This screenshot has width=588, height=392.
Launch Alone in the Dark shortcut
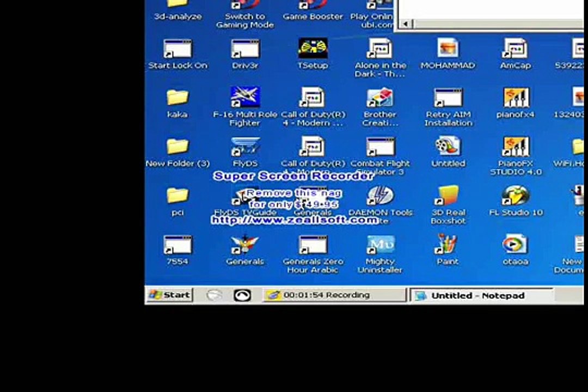pos(380,49)
